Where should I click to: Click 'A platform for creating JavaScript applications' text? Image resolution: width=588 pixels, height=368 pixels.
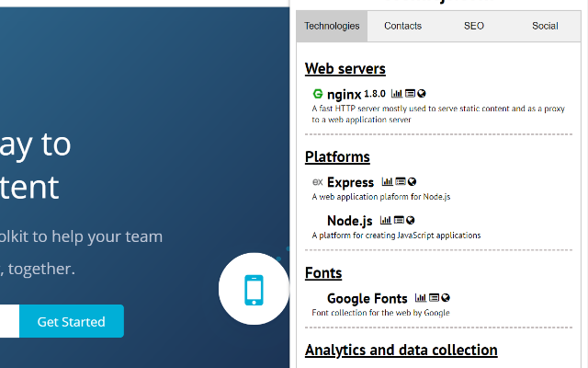396,236
